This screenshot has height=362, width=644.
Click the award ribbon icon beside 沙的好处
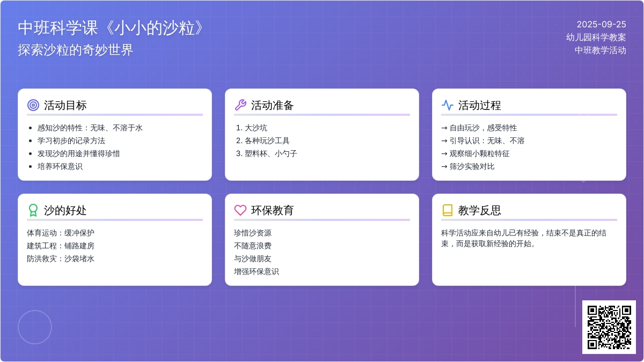click(x=33, y=210)
